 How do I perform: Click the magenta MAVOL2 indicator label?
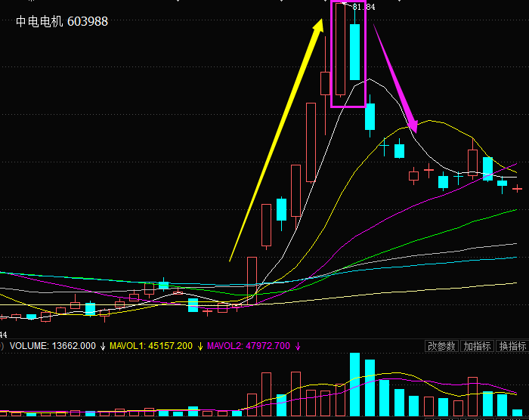point(247,346)
